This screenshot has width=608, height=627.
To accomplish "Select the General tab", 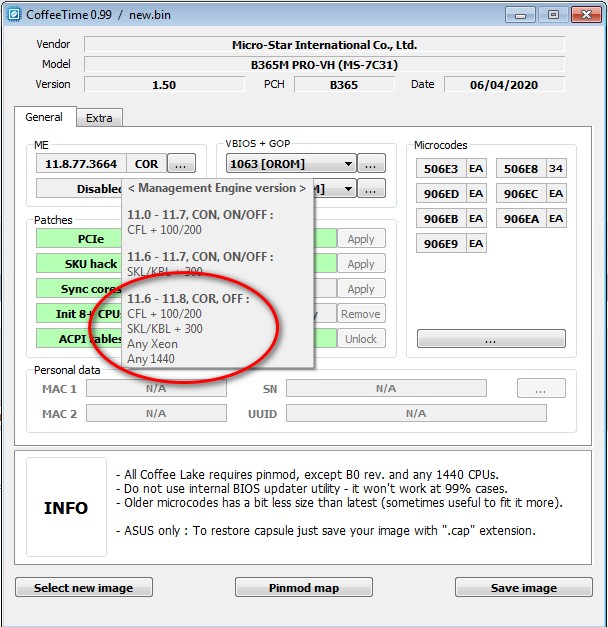I will tap(44, 117).
